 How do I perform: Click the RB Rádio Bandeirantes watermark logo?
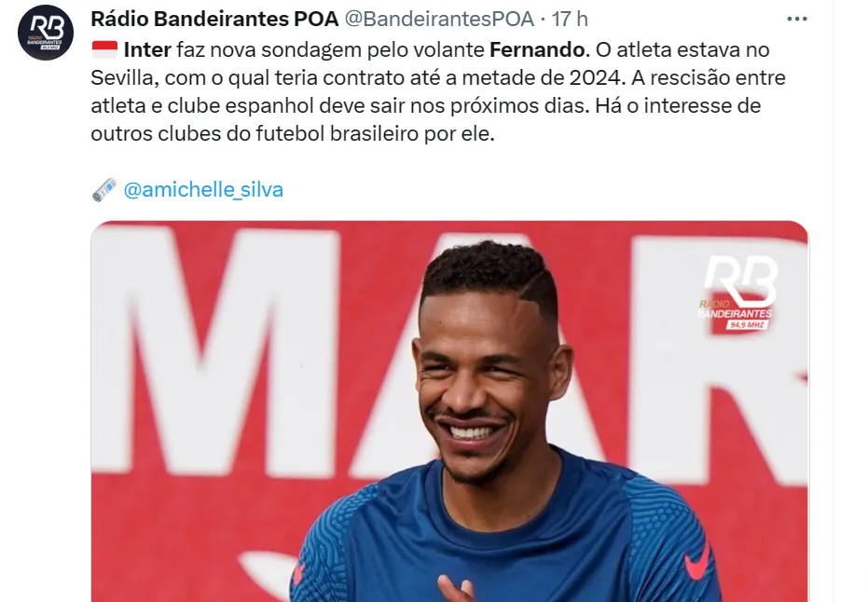(737, 293)
